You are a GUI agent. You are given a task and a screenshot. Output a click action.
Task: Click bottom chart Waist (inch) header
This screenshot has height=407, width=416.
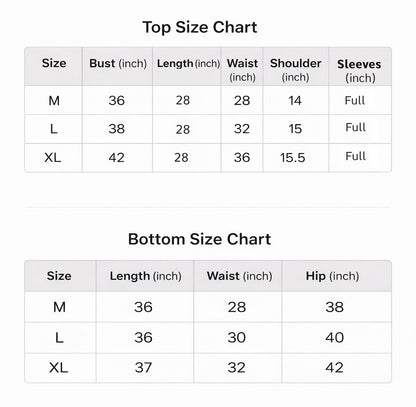(x=239, y=276)
